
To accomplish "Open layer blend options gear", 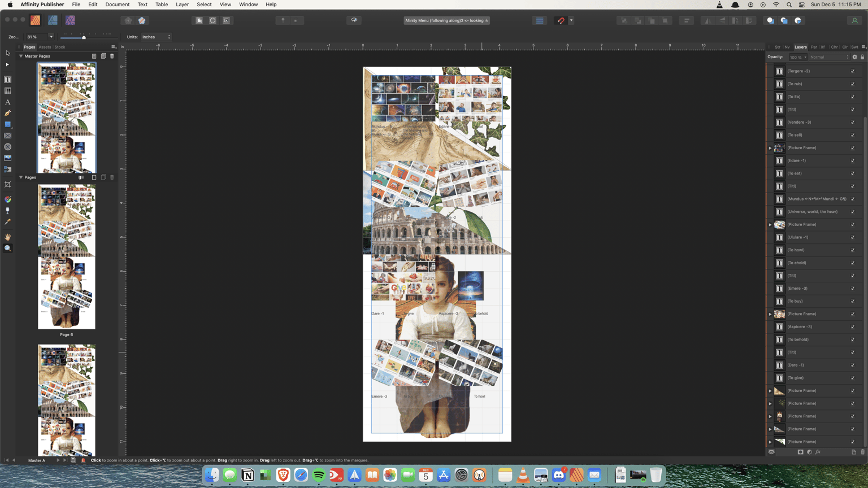I will click(x=854, y=57).
